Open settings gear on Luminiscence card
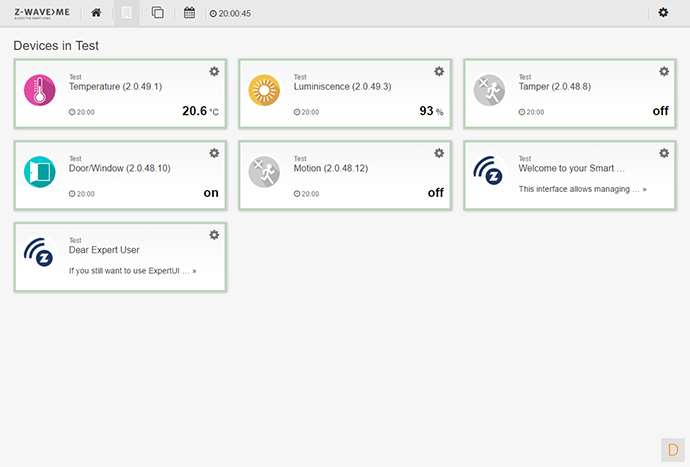The image size is (690, 467). tap(439, 71)
